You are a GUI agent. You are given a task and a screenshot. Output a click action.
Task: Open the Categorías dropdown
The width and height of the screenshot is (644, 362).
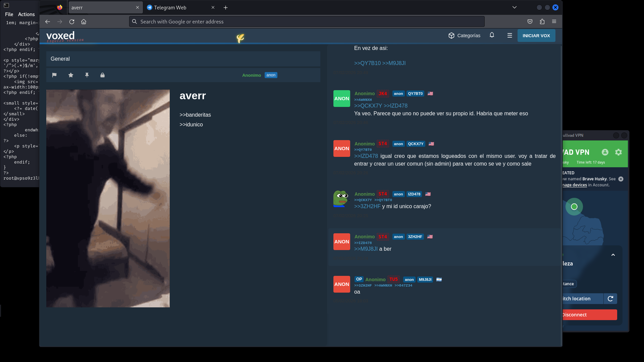[x=464, y=36]
